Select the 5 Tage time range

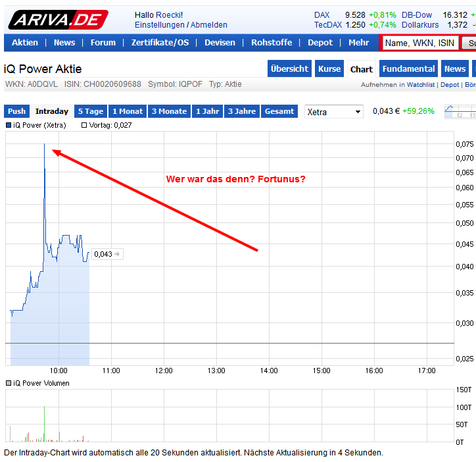(91, 111)
